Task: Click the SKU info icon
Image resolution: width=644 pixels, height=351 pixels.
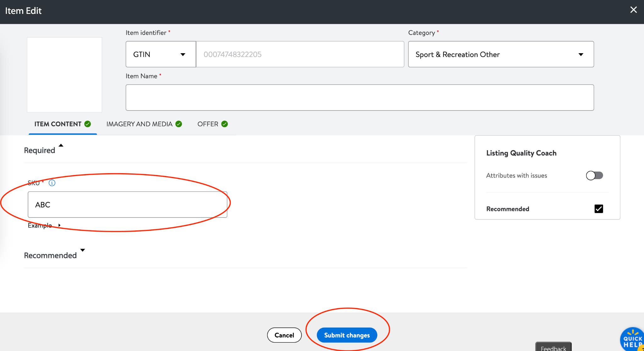Action: [x=52, y=183]
